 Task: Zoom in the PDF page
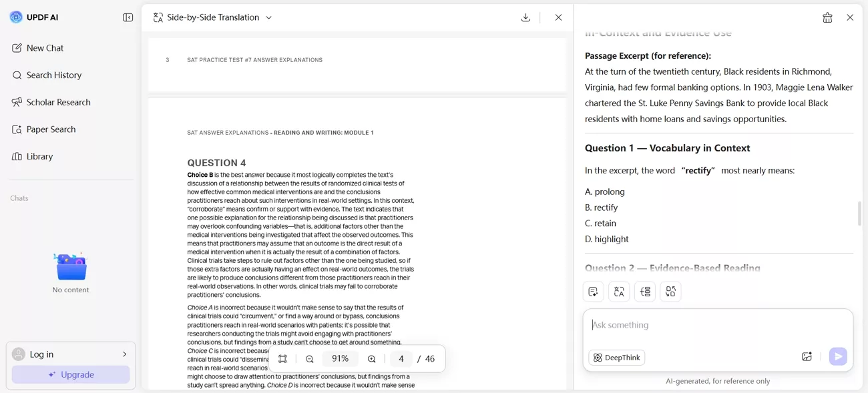[x=372, y=359]
